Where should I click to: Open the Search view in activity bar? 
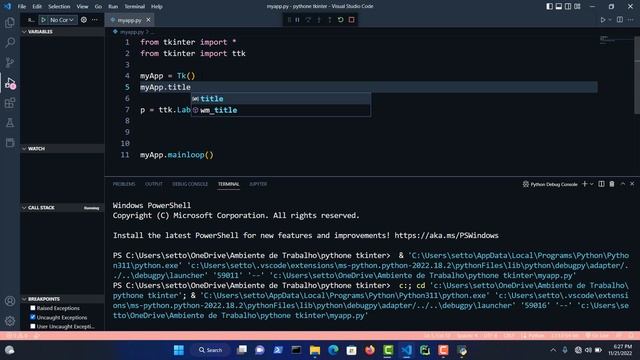tap(10, 42)
